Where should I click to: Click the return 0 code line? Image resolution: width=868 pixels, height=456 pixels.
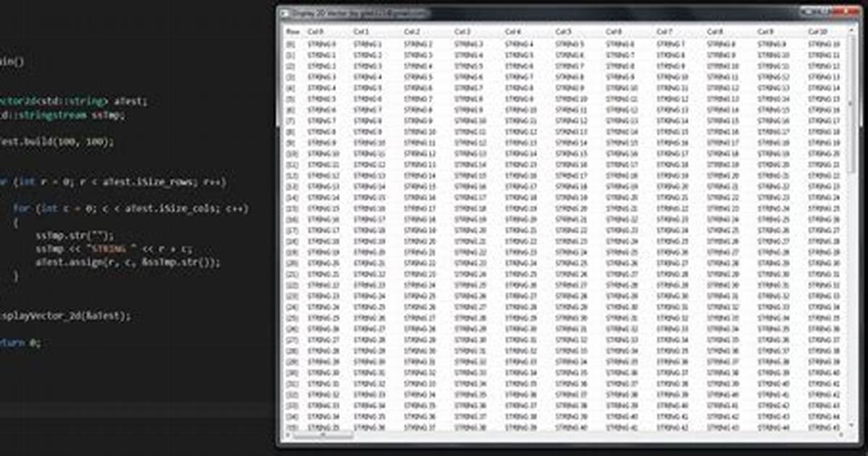(20, 343)
